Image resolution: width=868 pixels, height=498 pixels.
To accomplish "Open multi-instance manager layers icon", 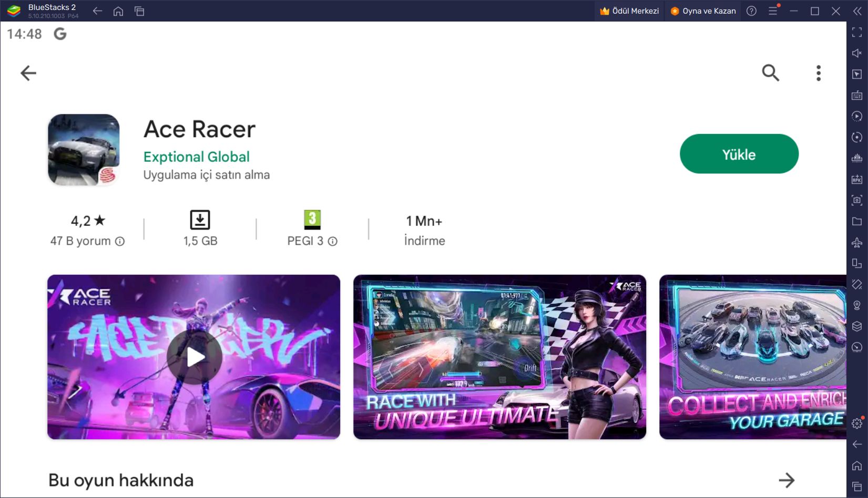I will click(x=857, y=326).
